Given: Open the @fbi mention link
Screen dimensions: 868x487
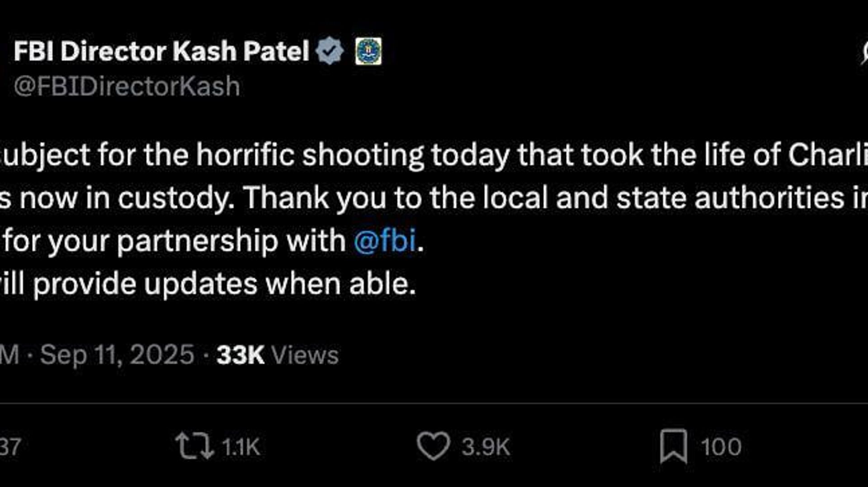Looking at the screenshot, I should (385, 241).
